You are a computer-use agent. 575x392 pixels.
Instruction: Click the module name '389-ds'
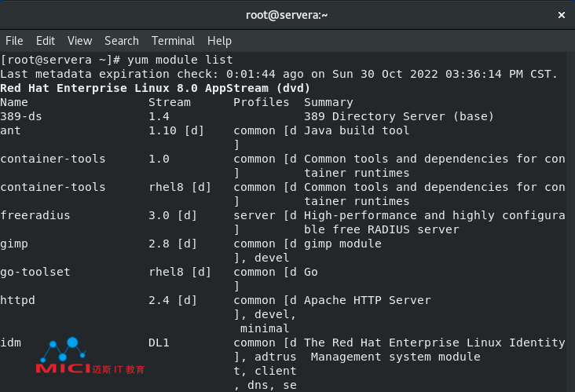[x=21, y=116]
